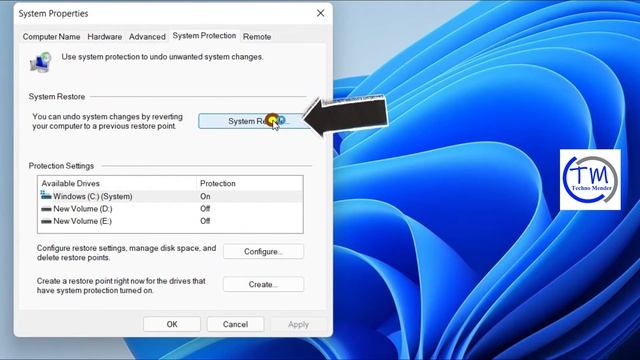The width and height of the screenshot is (640, 360).
Task: Select the New Volume (D:) drive row
Action: click(x=170, y=209)
